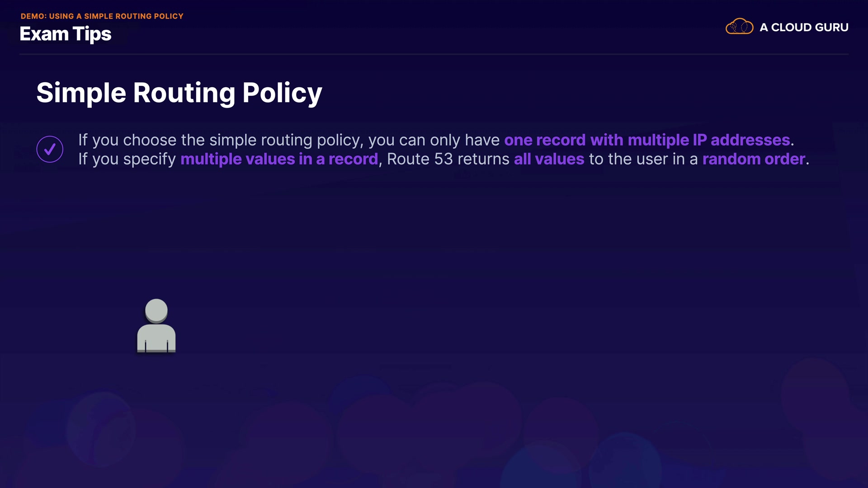Click the gray user person icon

(156, 325)
